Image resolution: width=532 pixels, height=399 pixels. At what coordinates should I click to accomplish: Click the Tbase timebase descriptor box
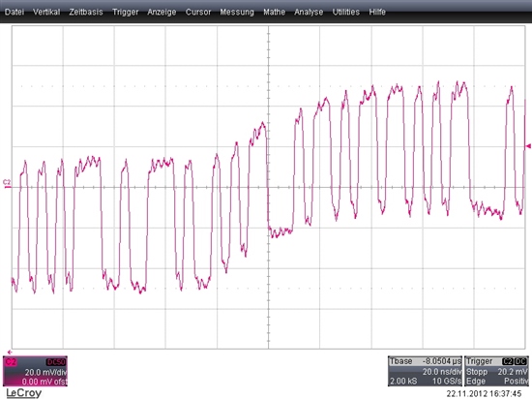pyautogui.click(x=426, y=371)
